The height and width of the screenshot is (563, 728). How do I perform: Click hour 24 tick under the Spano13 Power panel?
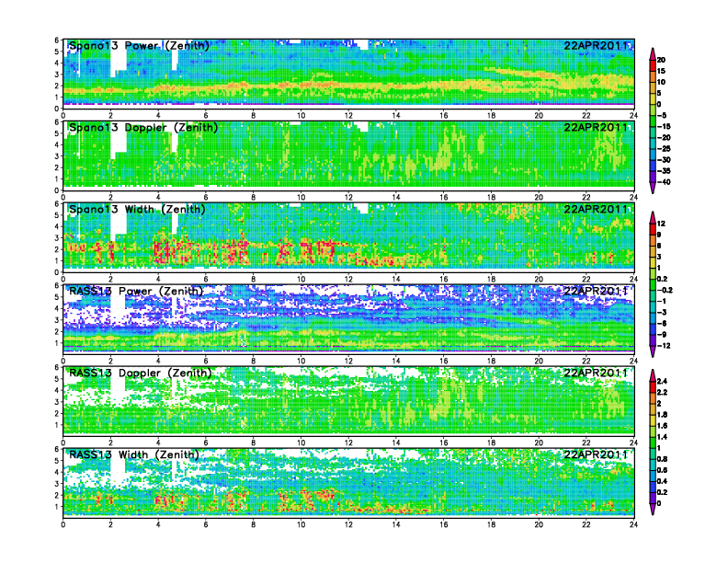[633, 115]
